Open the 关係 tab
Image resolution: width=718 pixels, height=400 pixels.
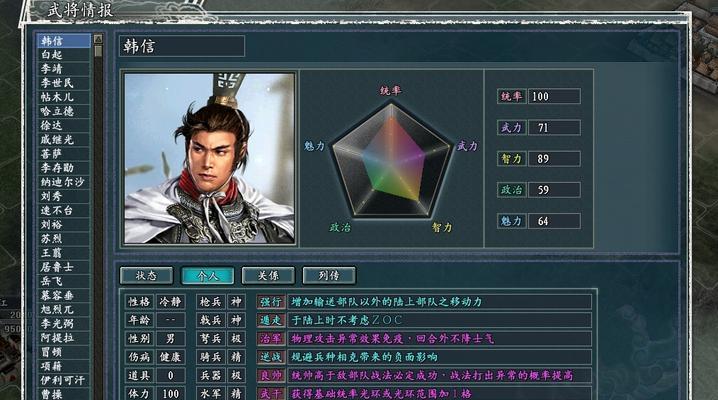tap(268, 276)
